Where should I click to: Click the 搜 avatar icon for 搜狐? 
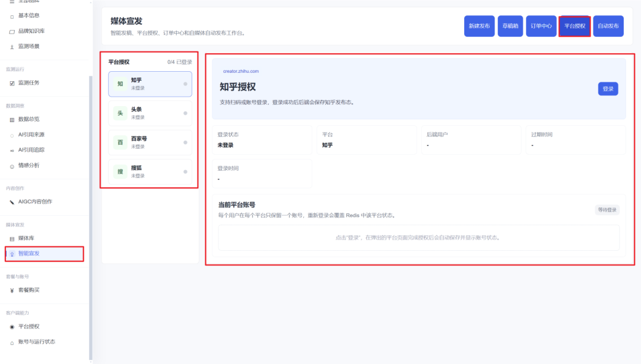coord(120,171)
